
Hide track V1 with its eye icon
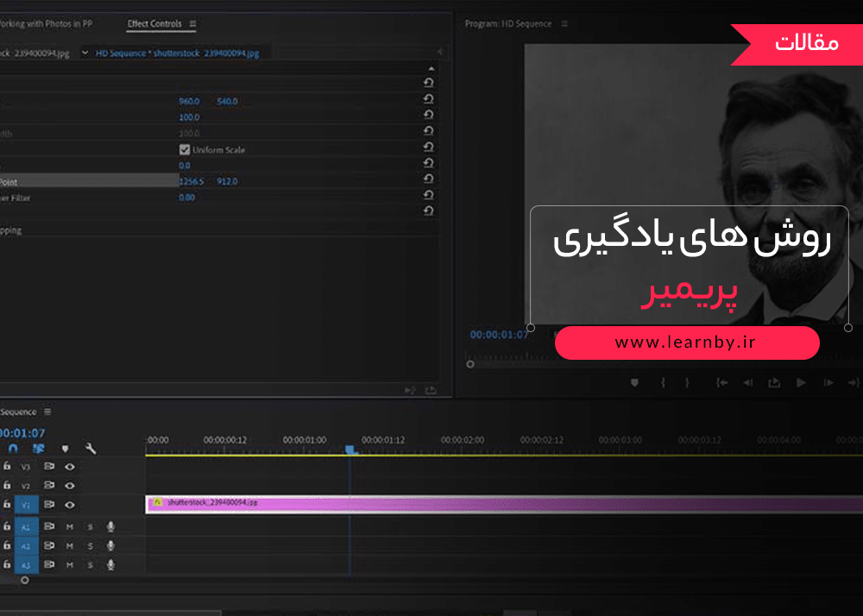[x=69, y=505]
